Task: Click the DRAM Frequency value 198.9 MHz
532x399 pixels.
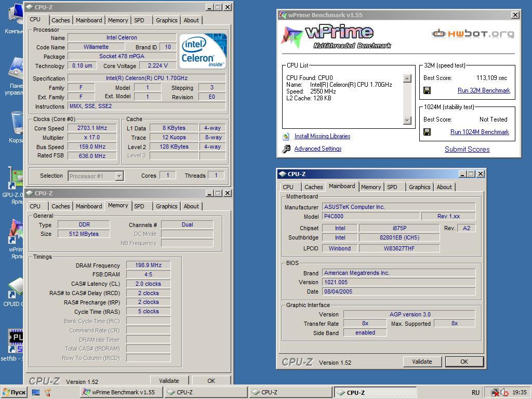Action: coord(148,265)
